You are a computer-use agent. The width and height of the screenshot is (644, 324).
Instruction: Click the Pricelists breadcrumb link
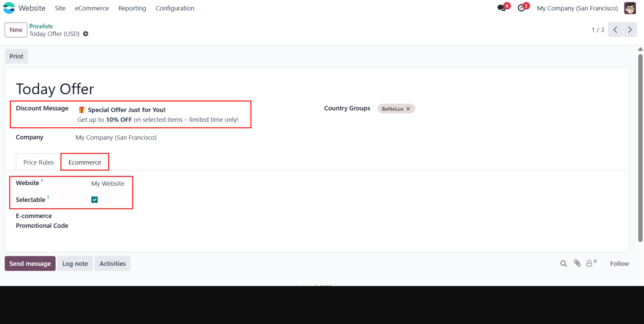coord(41,26)
